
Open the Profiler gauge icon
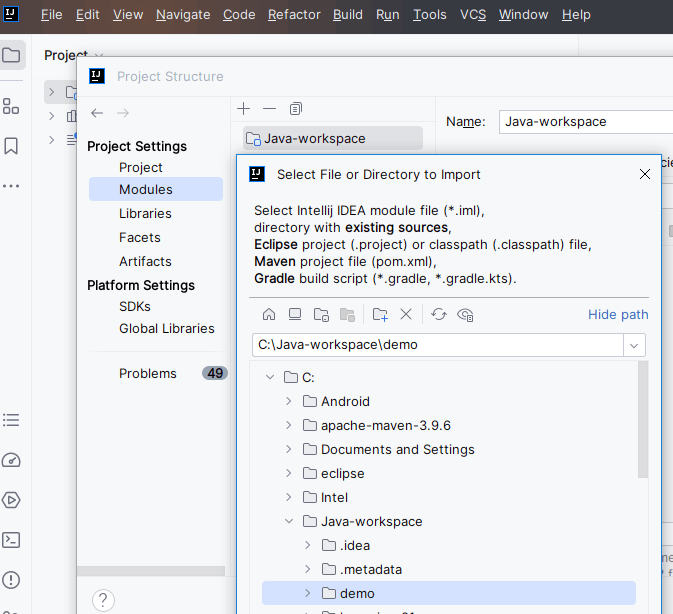11,460
